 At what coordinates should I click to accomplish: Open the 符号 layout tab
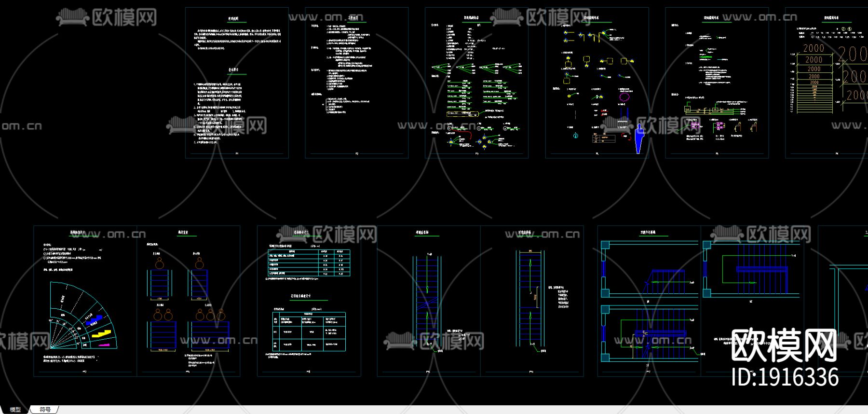click(45, 410)
